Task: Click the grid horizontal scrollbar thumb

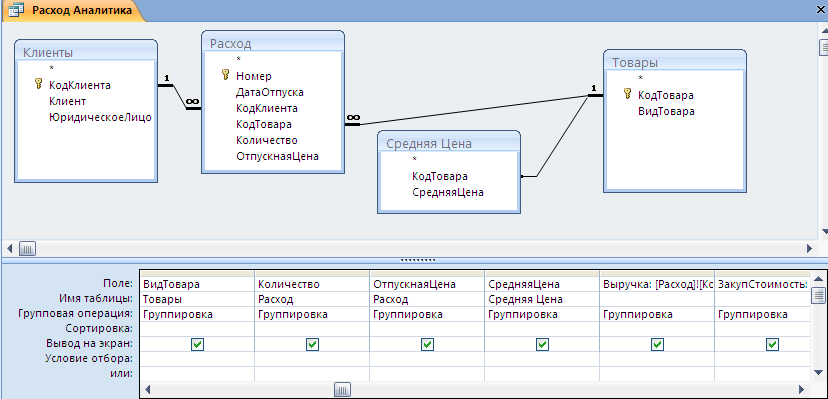Action: pyautogui.click(x=342, y=390)
